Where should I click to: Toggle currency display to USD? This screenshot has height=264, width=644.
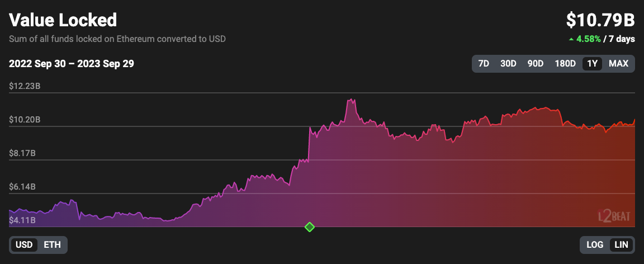(x=24, y=244)
